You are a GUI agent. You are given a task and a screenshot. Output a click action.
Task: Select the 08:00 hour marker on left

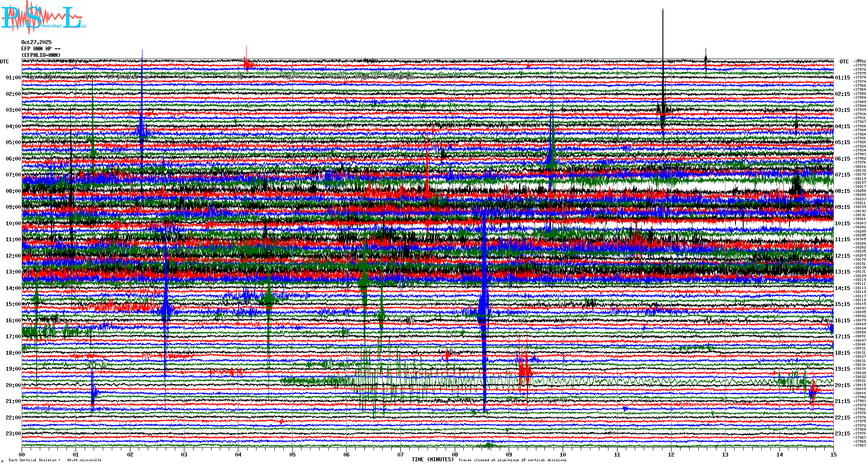click(x=13, y=191)
